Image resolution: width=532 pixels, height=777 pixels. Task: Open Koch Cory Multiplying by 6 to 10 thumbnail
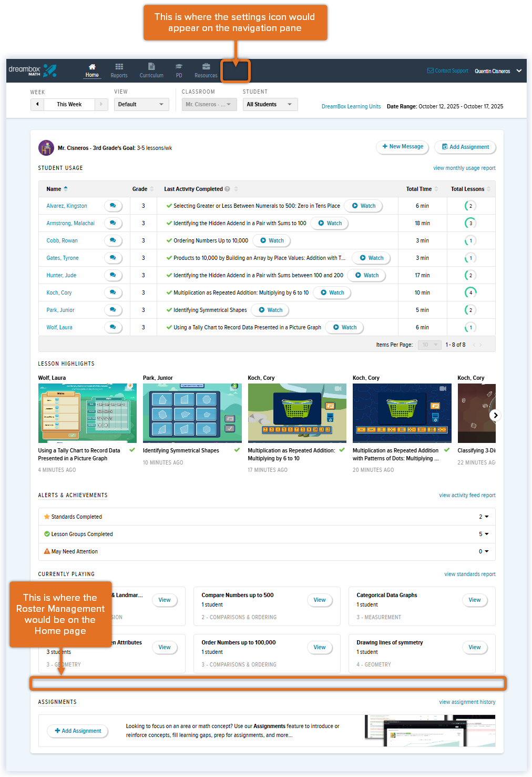[x=297, y=413]
